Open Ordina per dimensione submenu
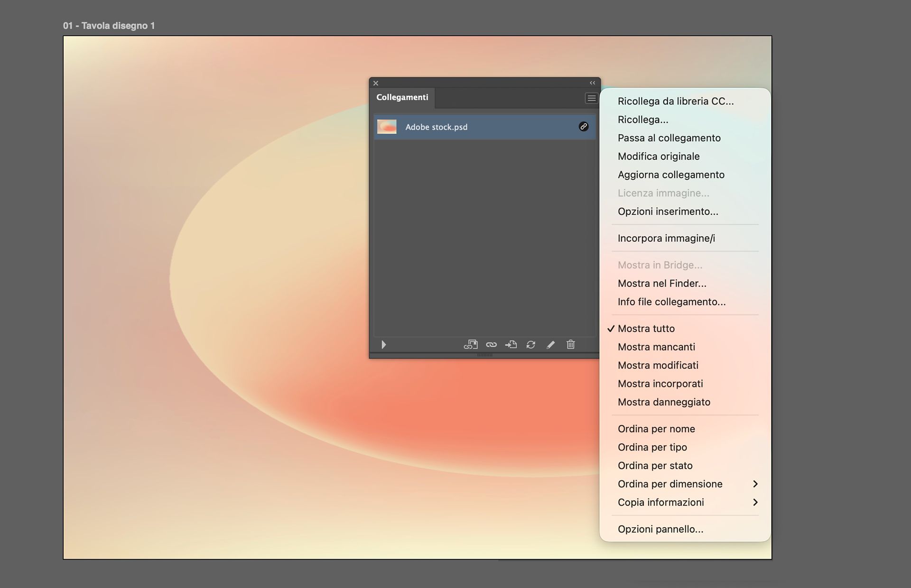The height and width of the screenshot is (588, 911). (x=685, y=484)
